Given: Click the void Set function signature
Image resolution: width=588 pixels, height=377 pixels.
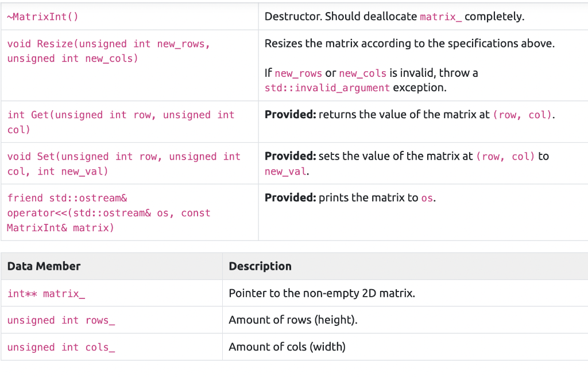Looking at the screenshot, I should 123,164.
